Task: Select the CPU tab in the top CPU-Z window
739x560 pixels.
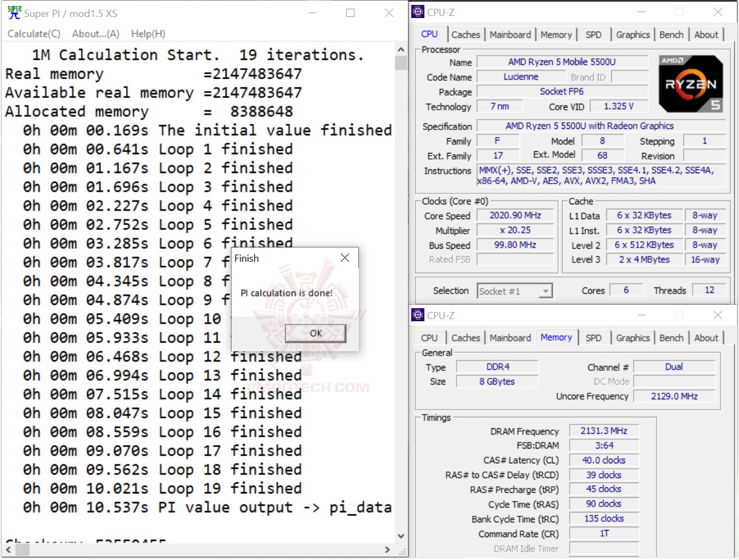Action: click(x=429, y=34)
